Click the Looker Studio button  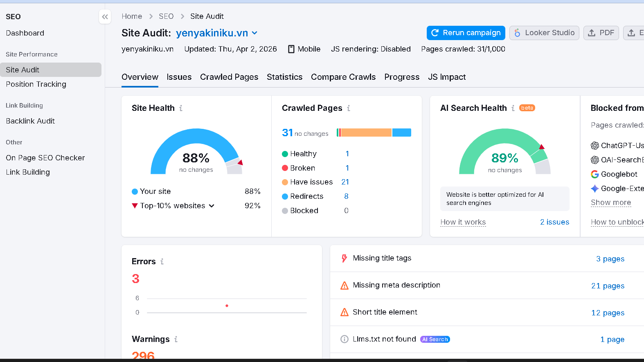[544, 33]
